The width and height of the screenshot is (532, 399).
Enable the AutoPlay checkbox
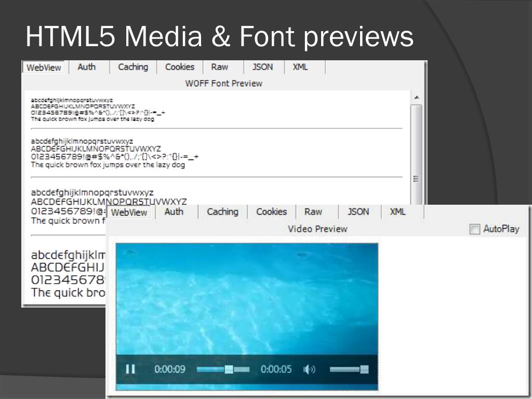coord(474,229)
